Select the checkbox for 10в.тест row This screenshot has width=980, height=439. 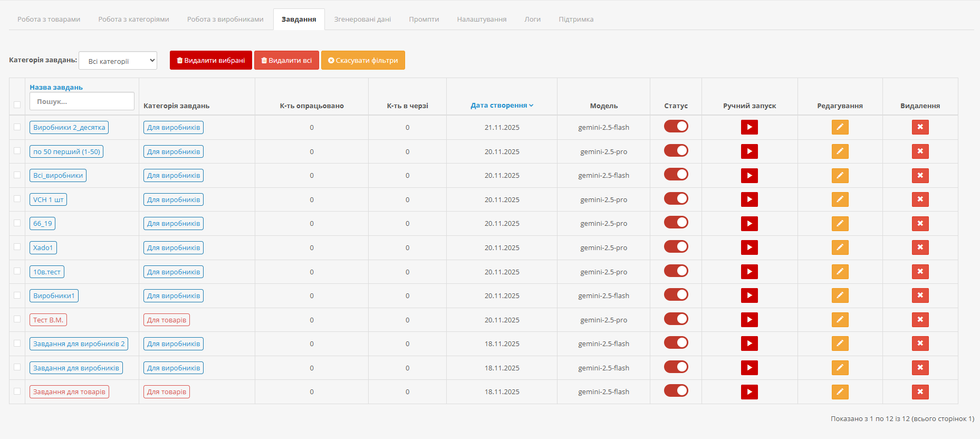(x=17, y=271)
